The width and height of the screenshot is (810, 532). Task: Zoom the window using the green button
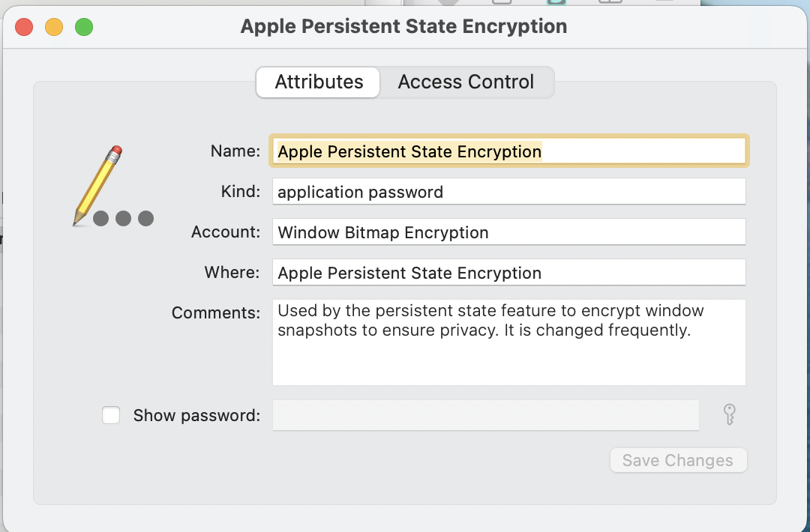[84, 28]
